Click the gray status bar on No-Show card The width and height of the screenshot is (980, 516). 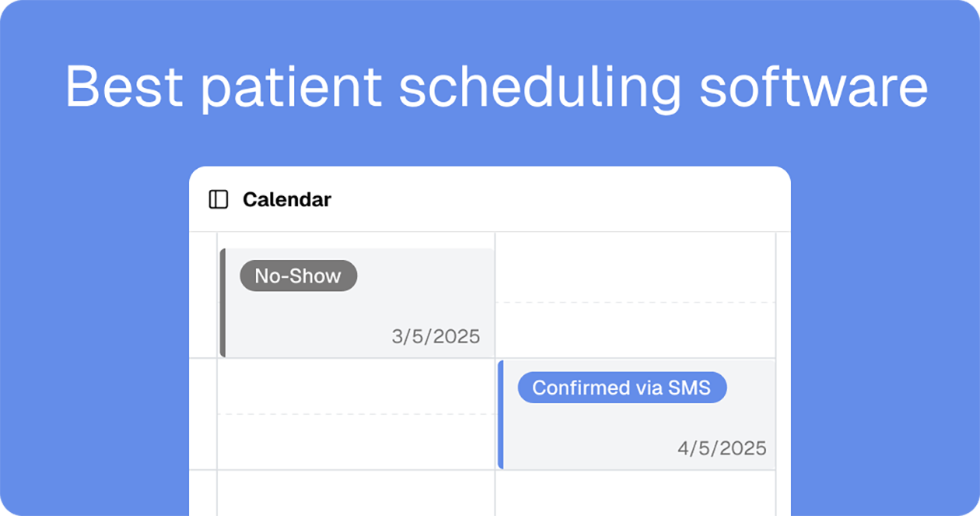(222, 303)
